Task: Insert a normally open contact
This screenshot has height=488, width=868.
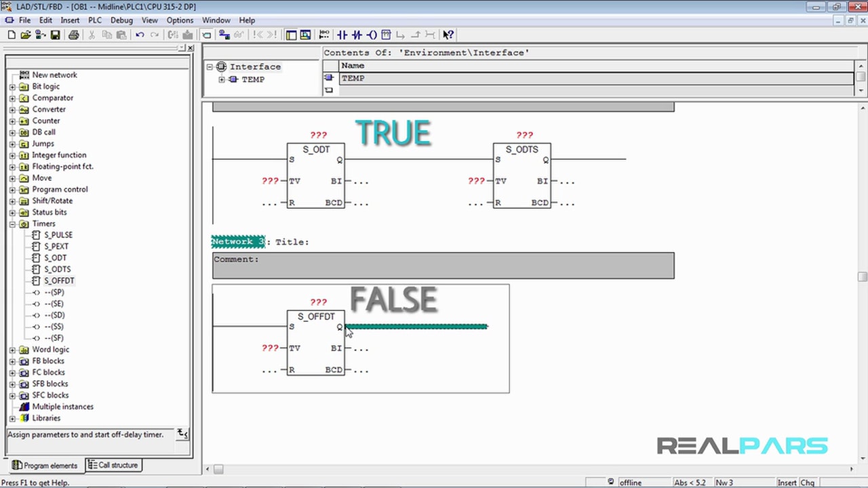Action: [x=342, y=35]
